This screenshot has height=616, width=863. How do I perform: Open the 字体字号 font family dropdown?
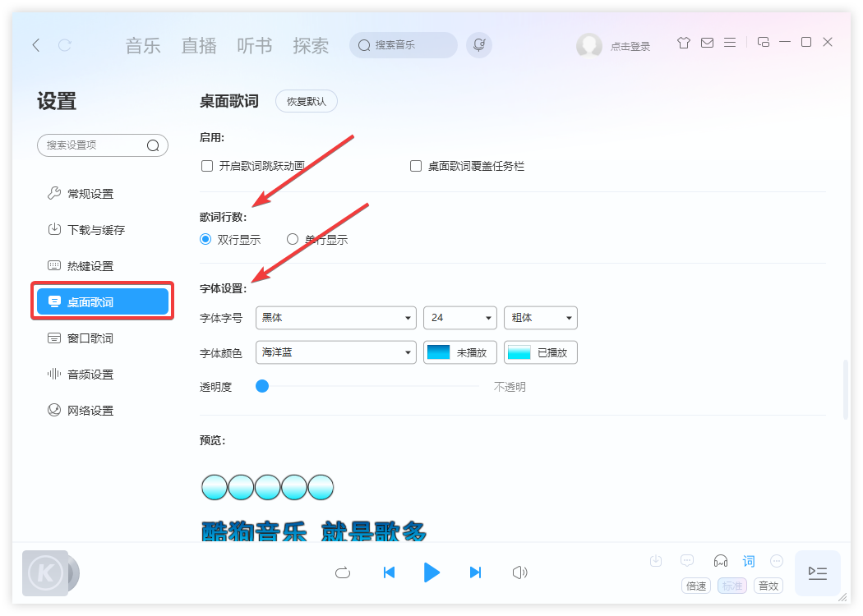point(335,318)
